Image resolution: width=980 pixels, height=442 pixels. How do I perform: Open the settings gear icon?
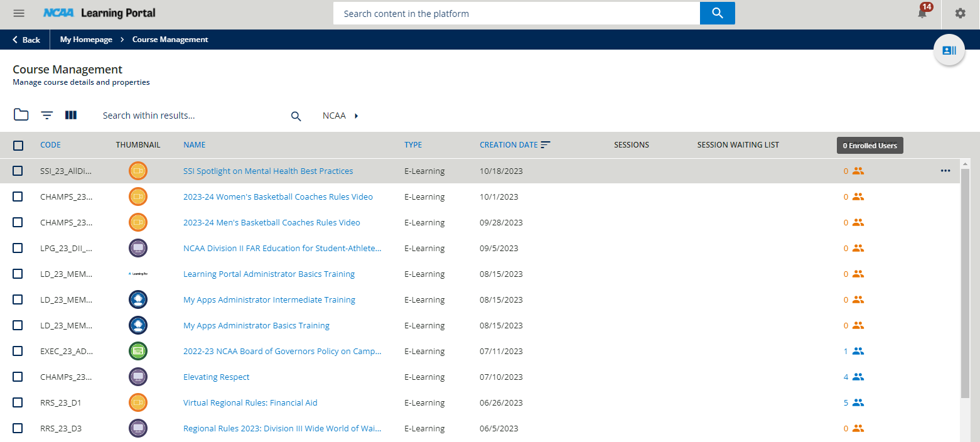pos(961,13)
